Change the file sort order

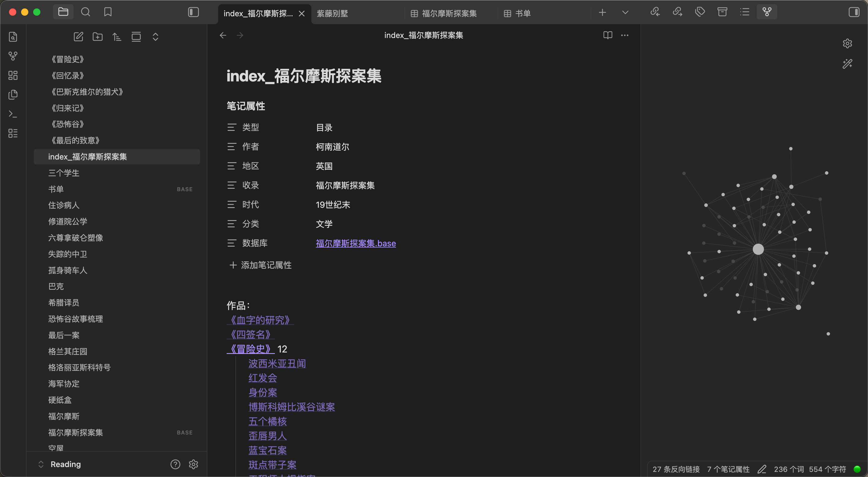coord(117,37)
